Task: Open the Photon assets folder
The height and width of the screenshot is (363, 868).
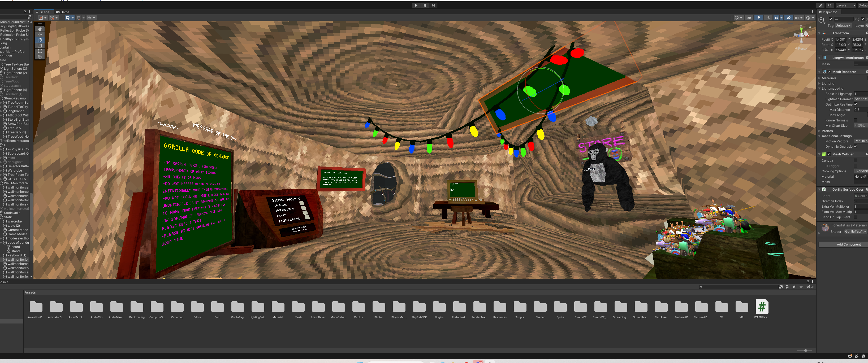Action: point(379,309)
